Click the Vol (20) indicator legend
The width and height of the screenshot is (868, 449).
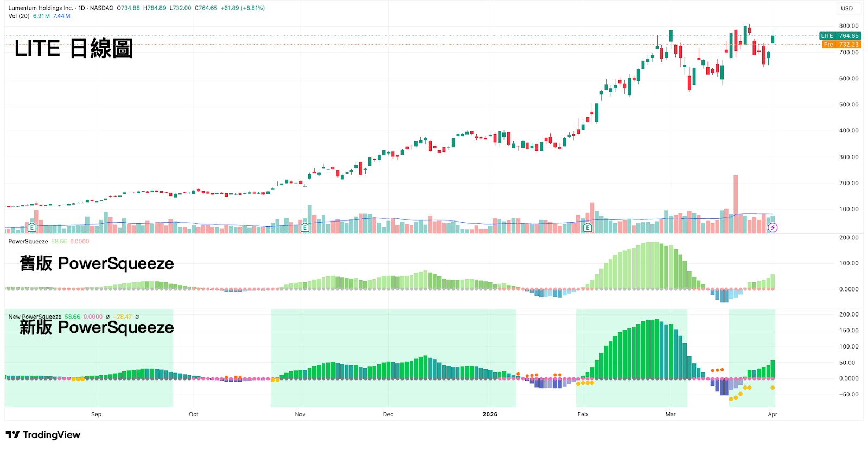19,16
